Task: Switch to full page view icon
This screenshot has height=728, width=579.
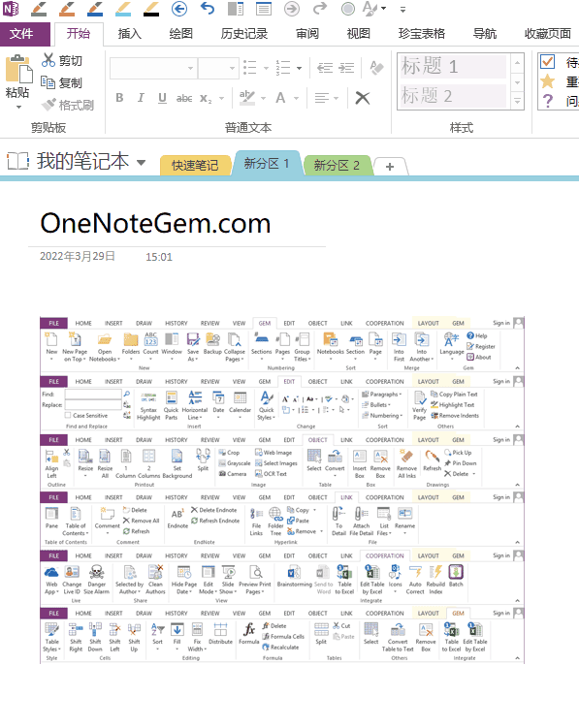Action: click(264, 9)
